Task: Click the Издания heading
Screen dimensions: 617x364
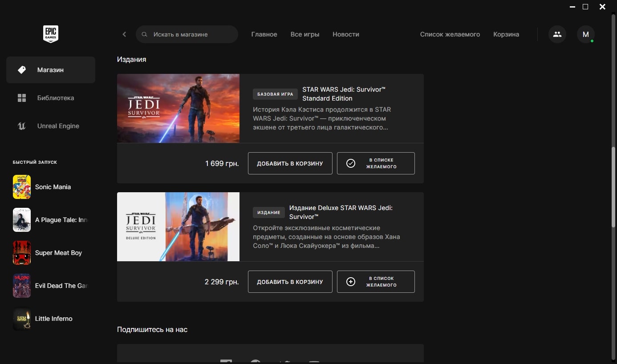Action: pyautogui.click(x=131, y=59)
